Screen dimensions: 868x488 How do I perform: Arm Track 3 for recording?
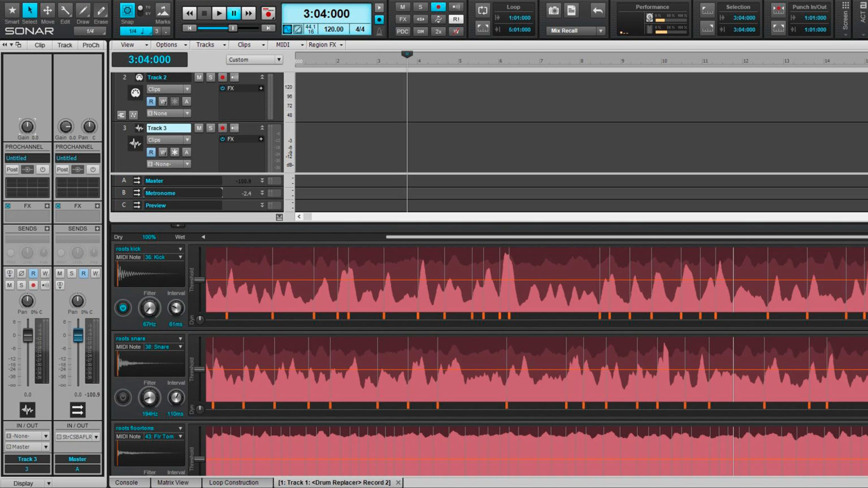point(222,128)
